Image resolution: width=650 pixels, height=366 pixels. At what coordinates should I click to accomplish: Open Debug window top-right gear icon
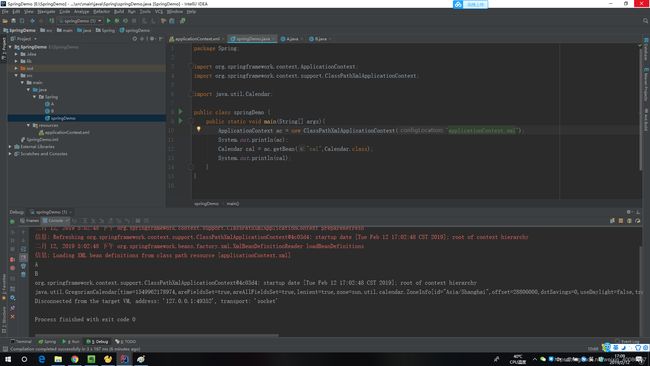click(x=628, y=212)
